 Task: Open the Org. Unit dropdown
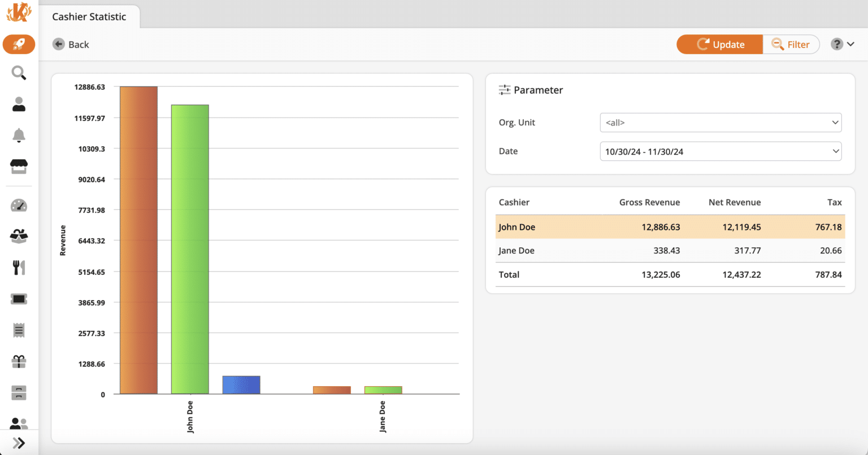pyautogui.click(x=720, y=123)
